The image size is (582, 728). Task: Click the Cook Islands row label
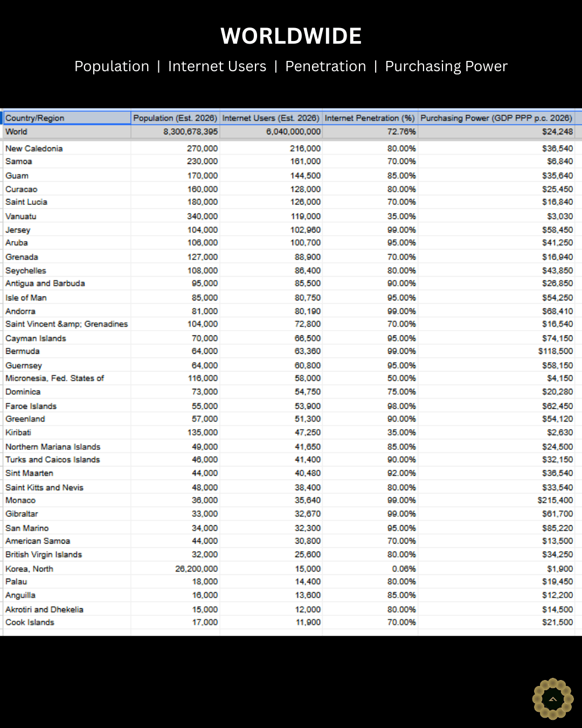(x=30, y=622)
